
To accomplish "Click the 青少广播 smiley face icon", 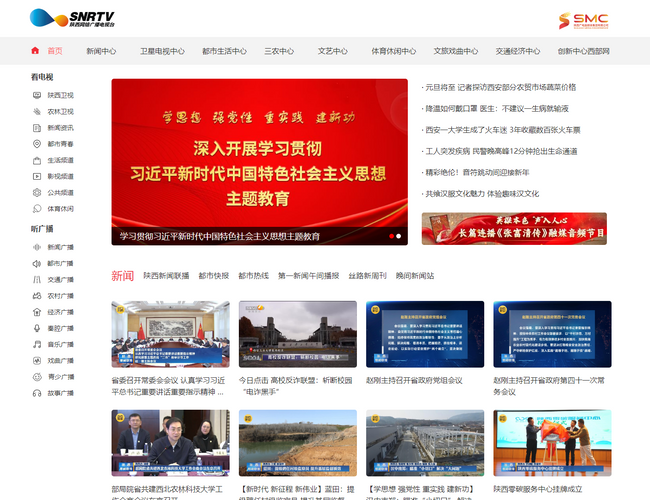I will tap(37, 377).
